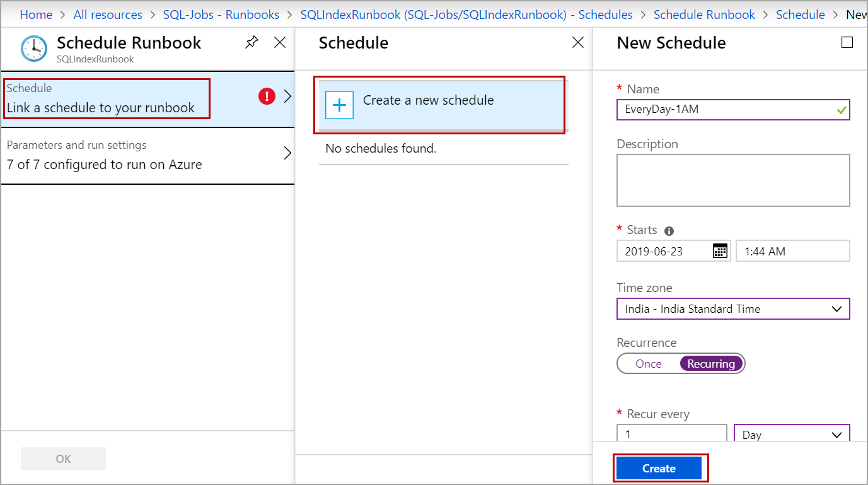The height and width of the screenshot is (485, 868).
Task: Click the plus icon for new schedule
Action: point(339,105)
